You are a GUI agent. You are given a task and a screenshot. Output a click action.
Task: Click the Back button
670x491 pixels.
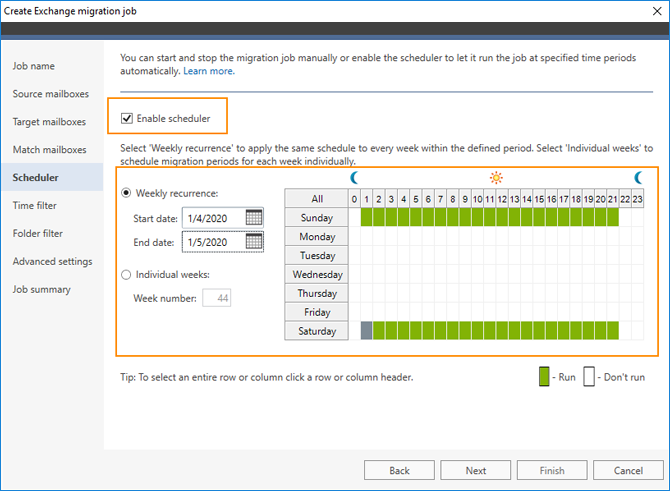pyautogui.click(x=399, y=470)
